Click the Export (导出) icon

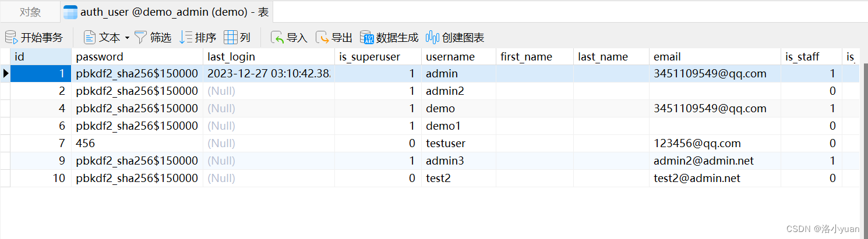322,38
